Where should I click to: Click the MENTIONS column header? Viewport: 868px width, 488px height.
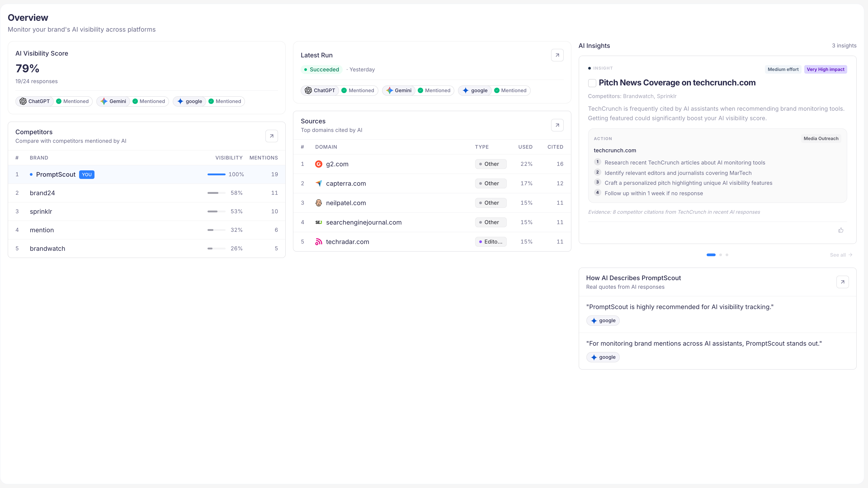pos(264,158)
